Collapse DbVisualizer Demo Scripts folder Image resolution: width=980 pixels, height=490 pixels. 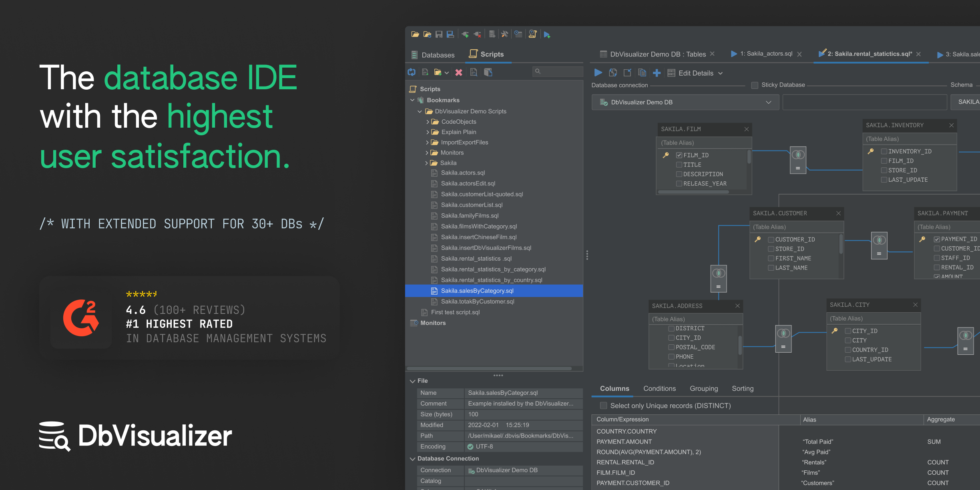420,111
